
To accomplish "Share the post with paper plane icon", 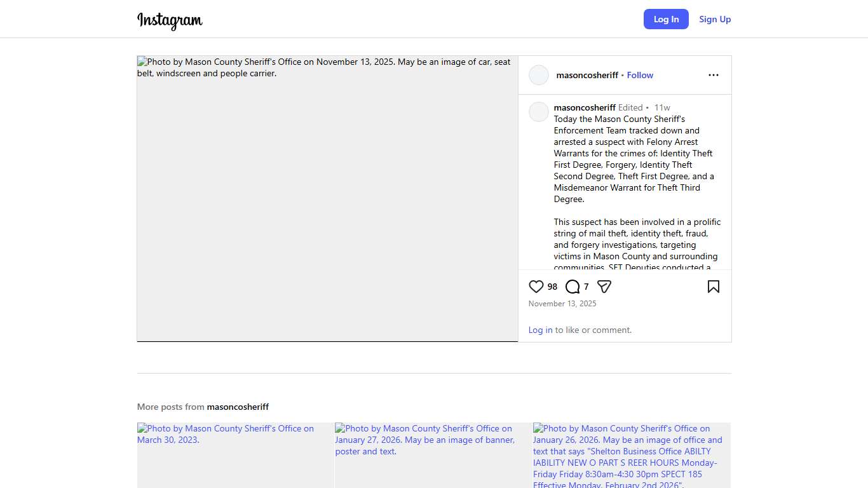I will point(604,287).
